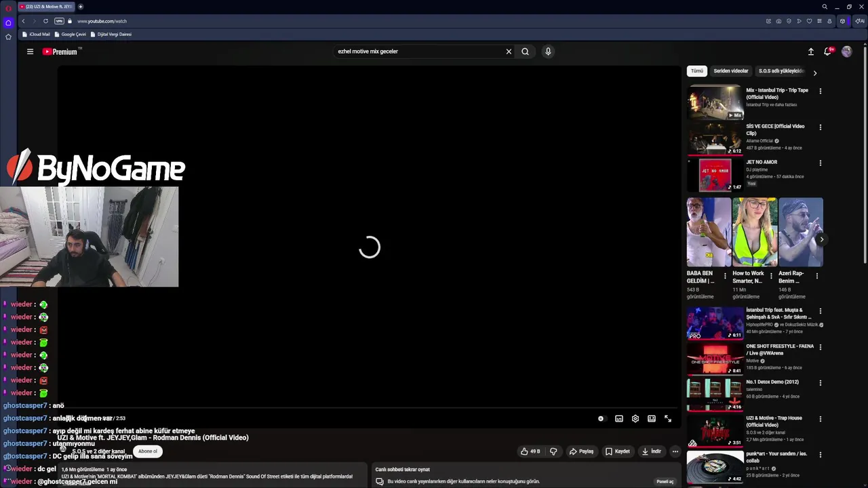Open options for ONE SHOT FREESTYLE
The image size is (868, 488).
pos(820,347)
